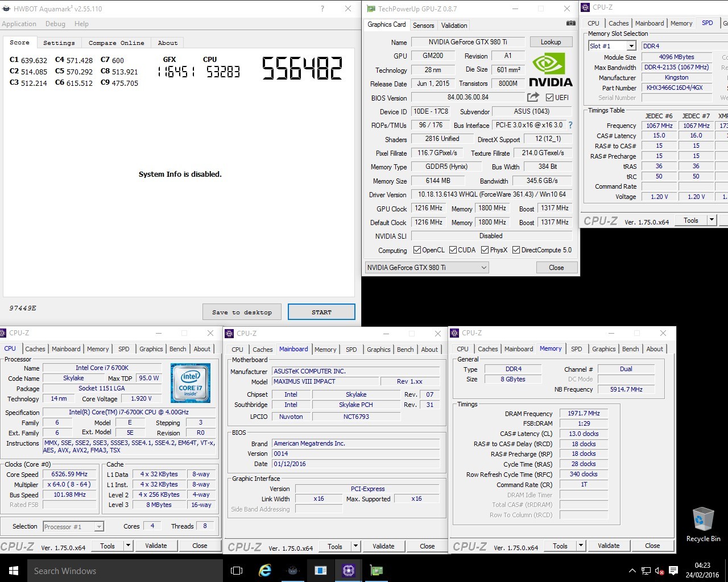Open the GPU selection dropdown in GPU-Z
The image size is (728, 582).
point(427,268)
